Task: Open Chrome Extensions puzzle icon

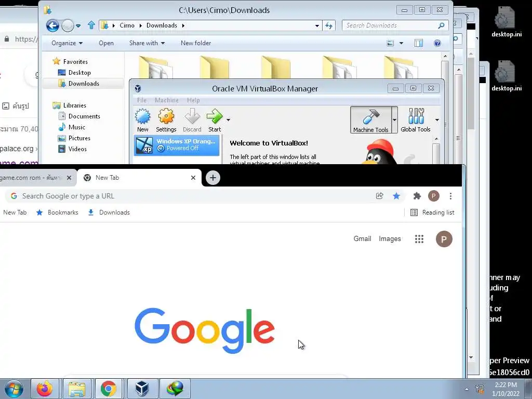Action: tap(417, 196)
